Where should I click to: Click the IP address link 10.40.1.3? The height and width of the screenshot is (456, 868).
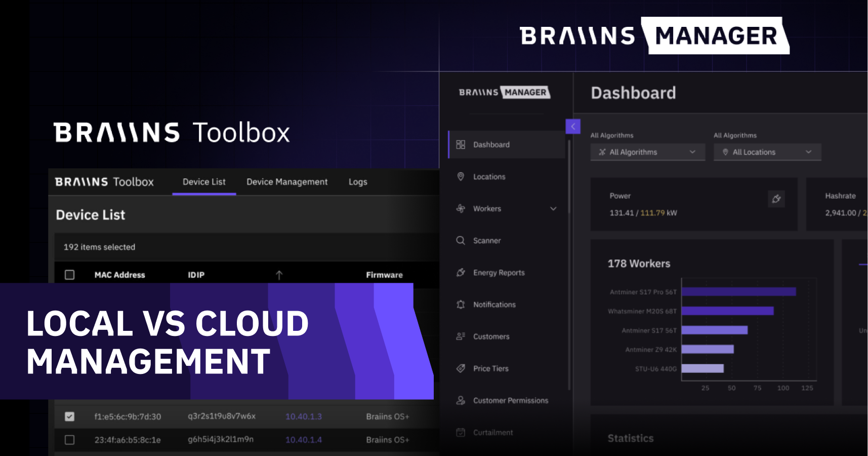(303, 416)
